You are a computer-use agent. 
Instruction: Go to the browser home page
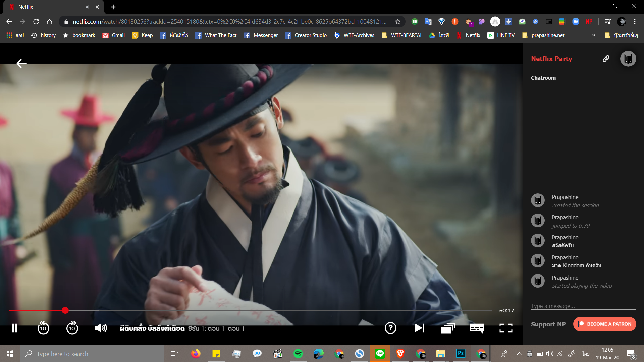[x=49, y=22]
